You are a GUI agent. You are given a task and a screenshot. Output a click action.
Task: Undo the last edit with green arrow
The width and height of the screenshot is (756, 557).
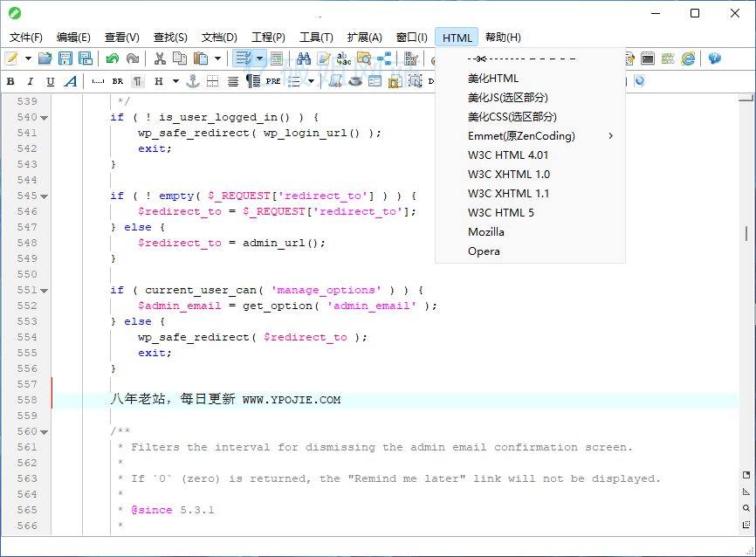tap(112, 58)
